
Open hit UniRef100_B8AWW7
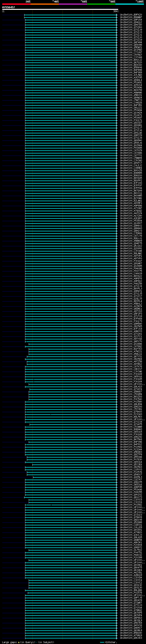pos(131,17)
